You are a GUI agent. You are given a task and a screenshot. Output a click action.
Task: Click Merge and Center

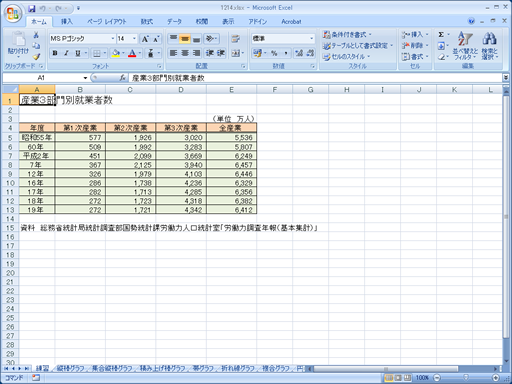(x=236, y=53)
